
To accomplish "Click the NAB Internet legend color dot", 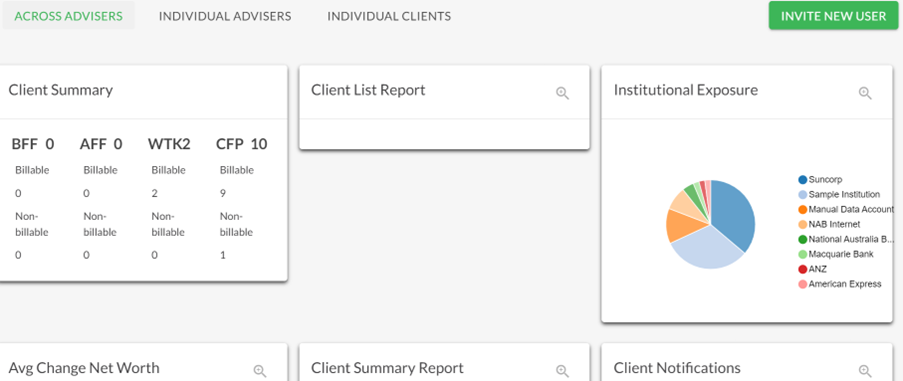I will tap(802, 224).
